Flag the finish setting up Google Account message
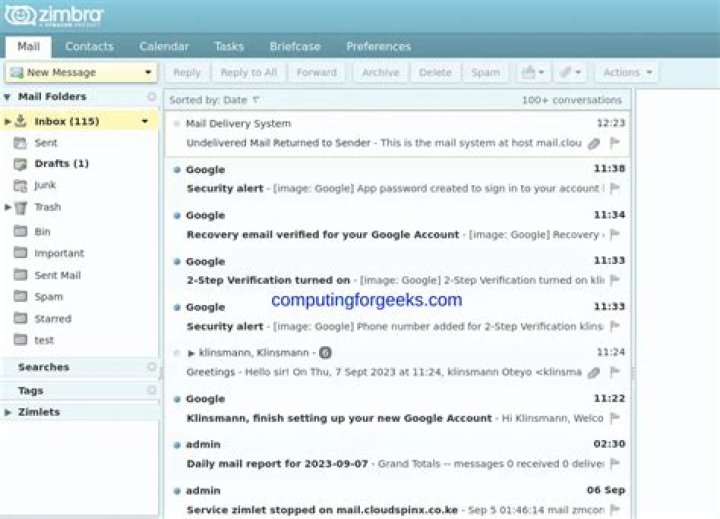720x519 pixels. (x=614, y=417)
